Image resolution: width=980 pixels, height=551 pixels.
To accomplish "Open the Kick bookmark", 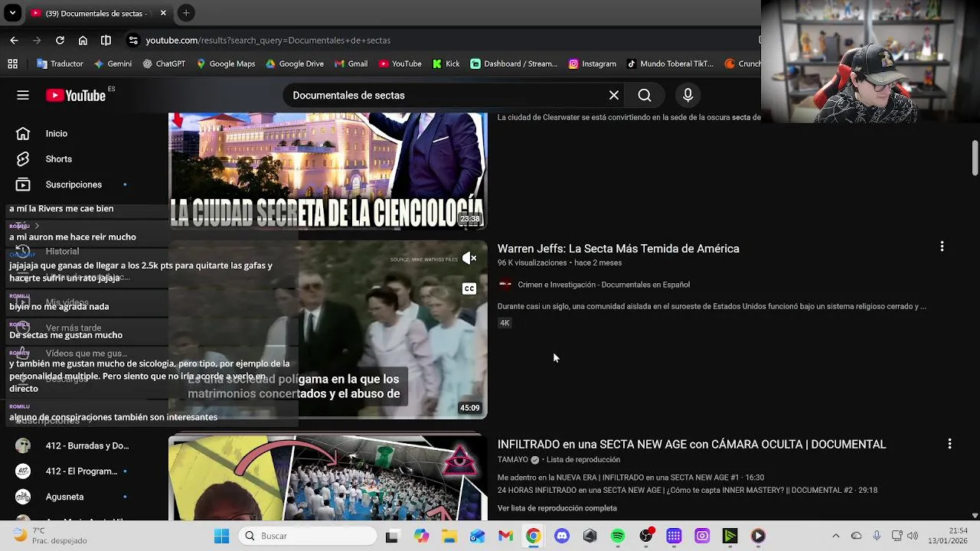I will [446, 64].
